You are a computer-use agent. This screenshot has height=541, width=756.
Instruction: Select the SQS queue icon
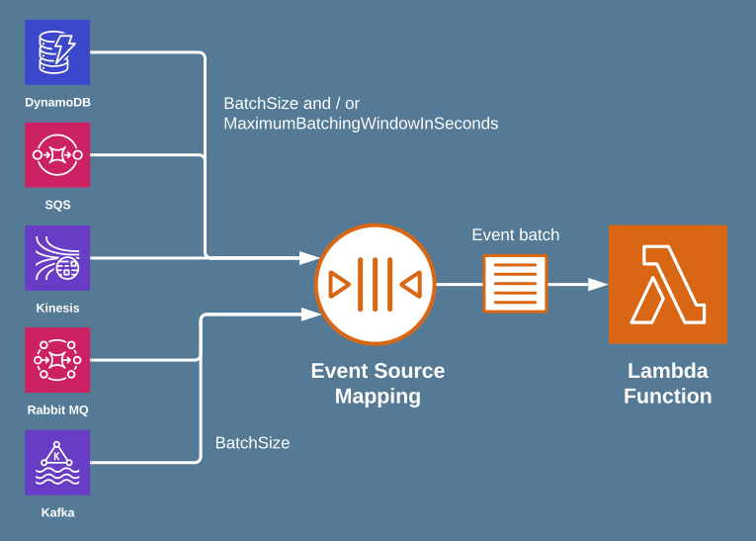point(57,155)
